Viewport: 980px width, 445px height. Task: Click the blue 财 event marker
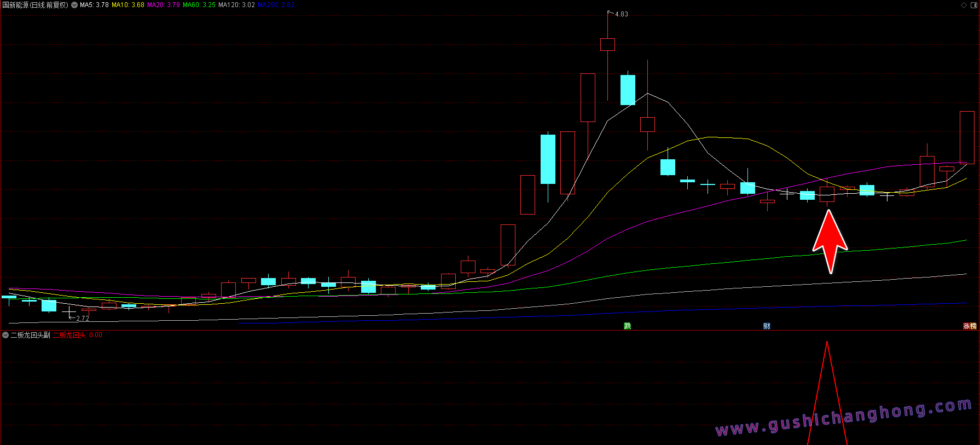[767, 326]
